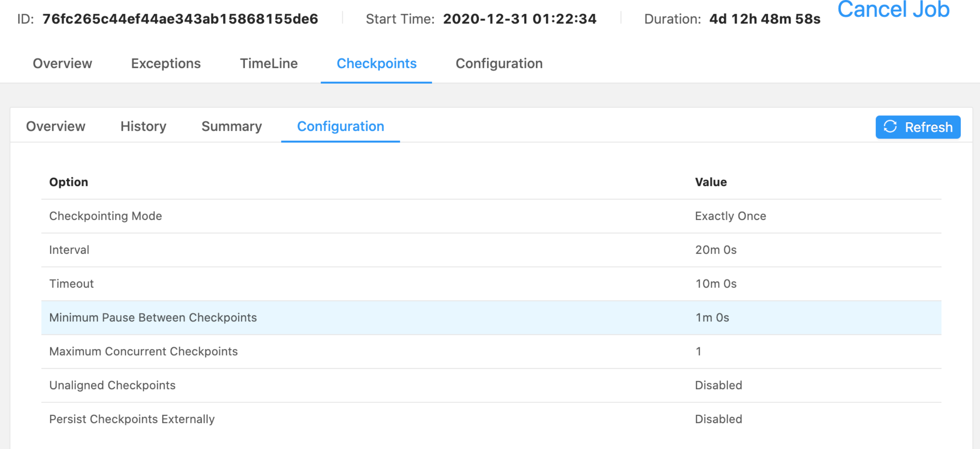Click the Cancel Job link

pos(893,9)
